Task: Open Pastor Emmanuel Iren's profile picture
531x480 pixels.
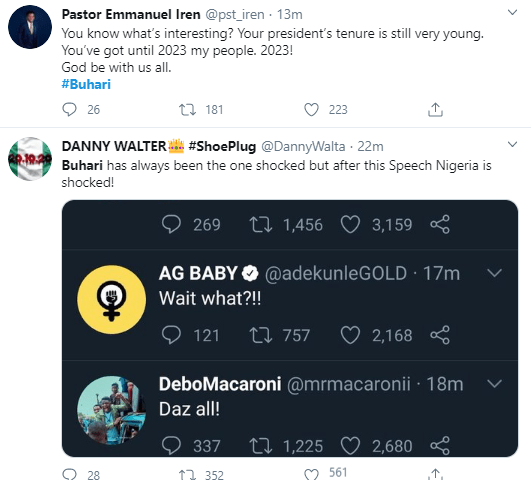Action: pos(30,27)
